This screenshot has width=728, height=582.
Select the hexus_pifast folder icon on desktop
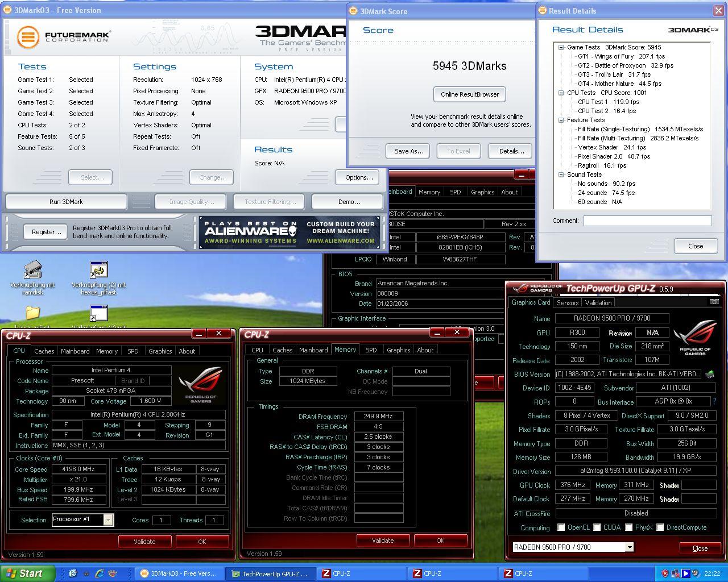click(x=33, y=313)
